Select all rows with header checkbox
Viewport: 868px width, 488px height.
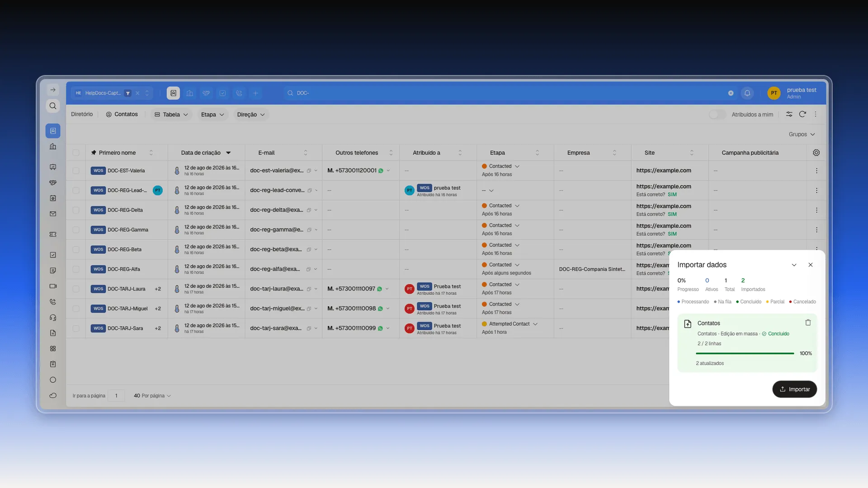click(76, 153)
